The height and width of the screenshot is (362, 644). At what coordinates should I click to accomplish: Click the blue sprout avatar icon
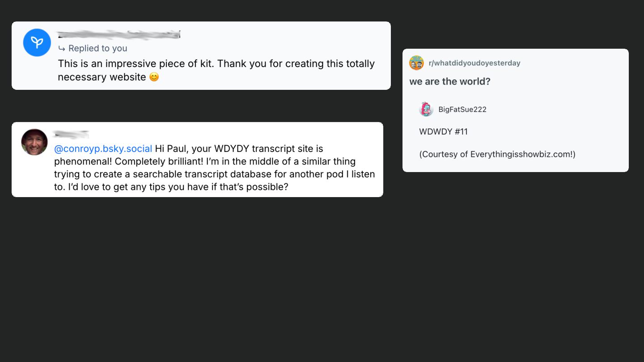(37, 43)
